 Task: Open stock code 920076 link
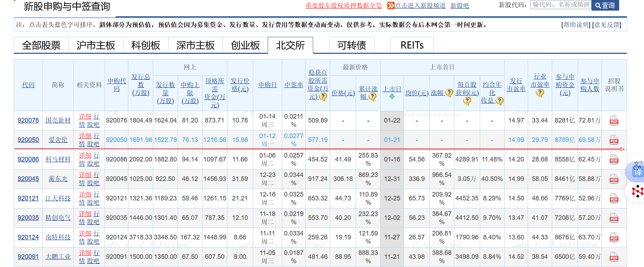pos(28,120)
